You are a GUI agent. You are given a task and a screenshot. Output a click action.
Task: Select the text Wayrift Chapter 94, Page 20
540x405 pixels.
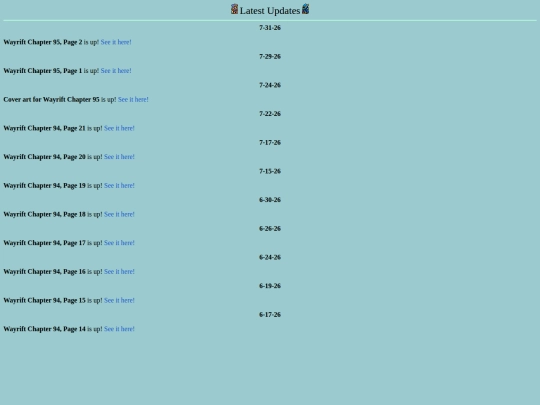click(x=44, y=157)
